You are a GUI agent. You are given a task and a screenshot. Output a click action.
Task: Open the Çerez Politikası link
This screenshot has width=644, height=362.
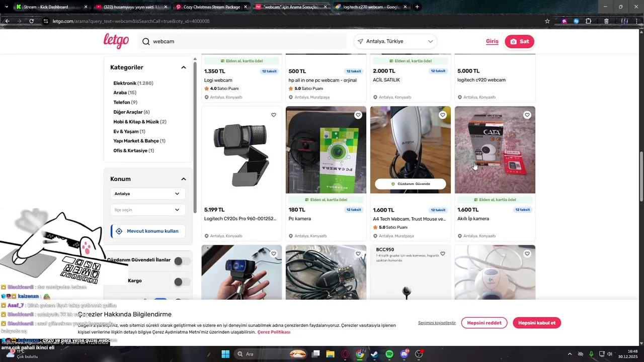[x=274, y=332]
